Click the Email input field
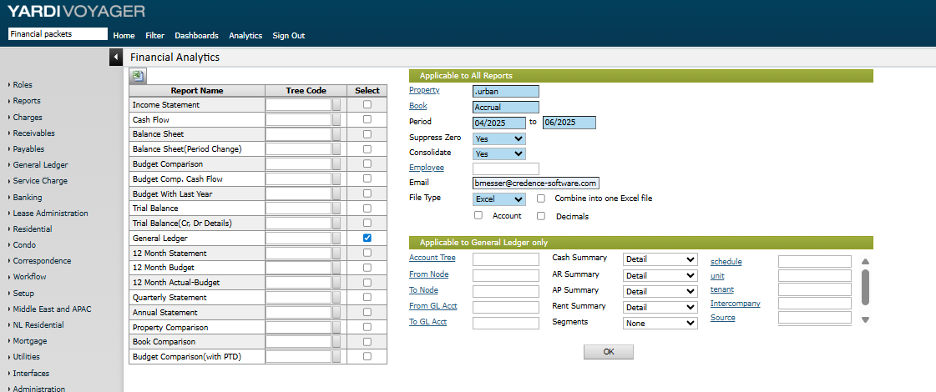This screenshot has height=392, width=936. coord(535,183)
